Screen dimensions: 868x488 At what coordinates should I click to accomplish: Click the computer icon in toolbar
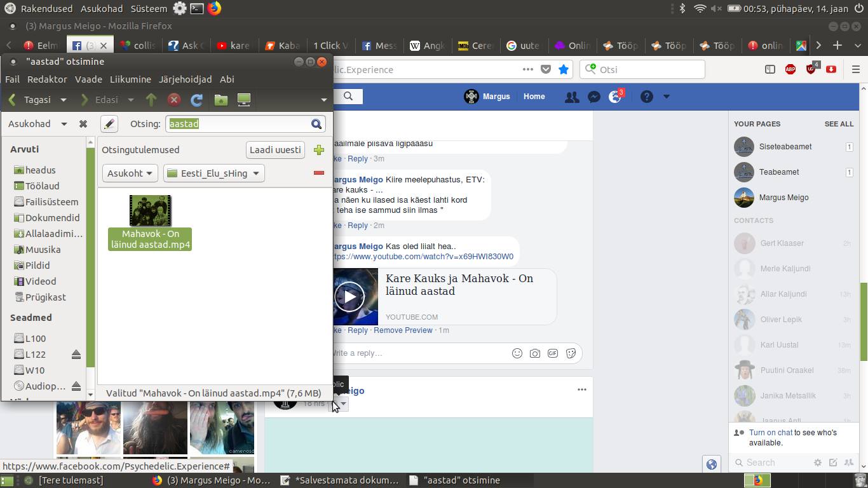pyautogui.click(x=243, y=100)
